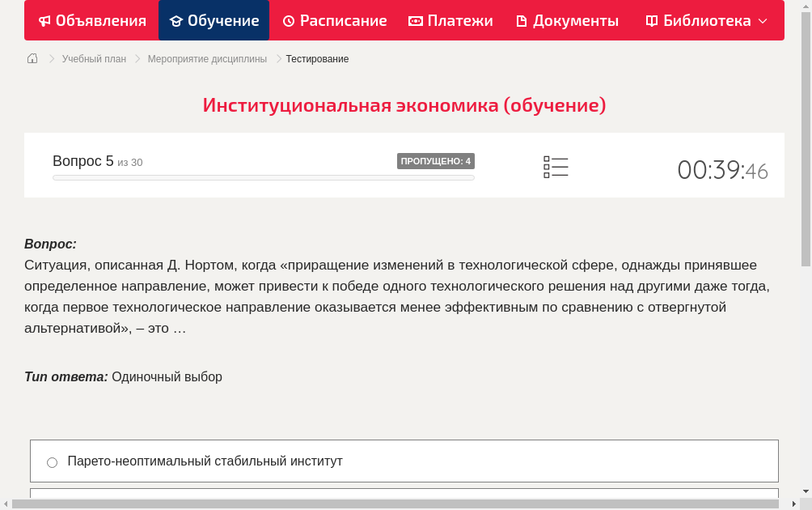This screenshot has height=510, width=812.
Task: Click the book icon beside Библиотека
Action: [x=652, y=21]
